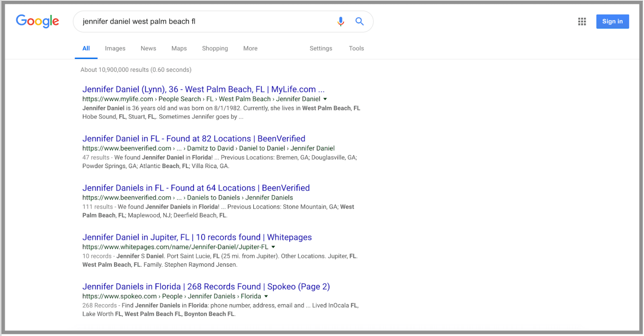
Task: Start voice search with the microphone icon
Action: click(x=340, y=22)
